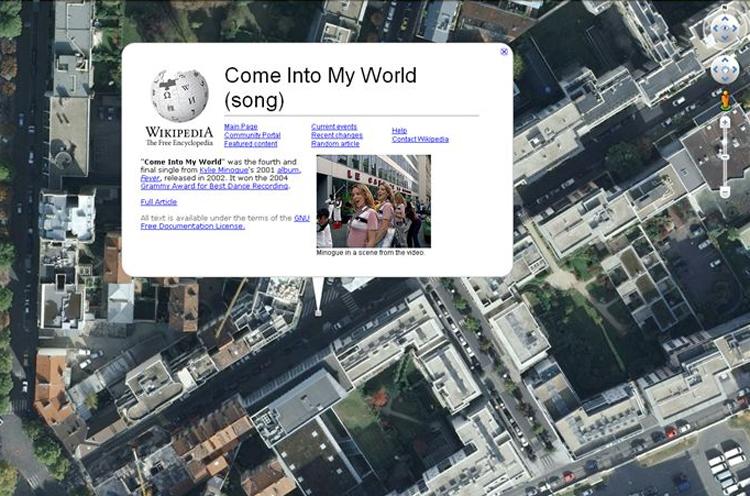Open the Wikipedia Help link

[399, 131]
